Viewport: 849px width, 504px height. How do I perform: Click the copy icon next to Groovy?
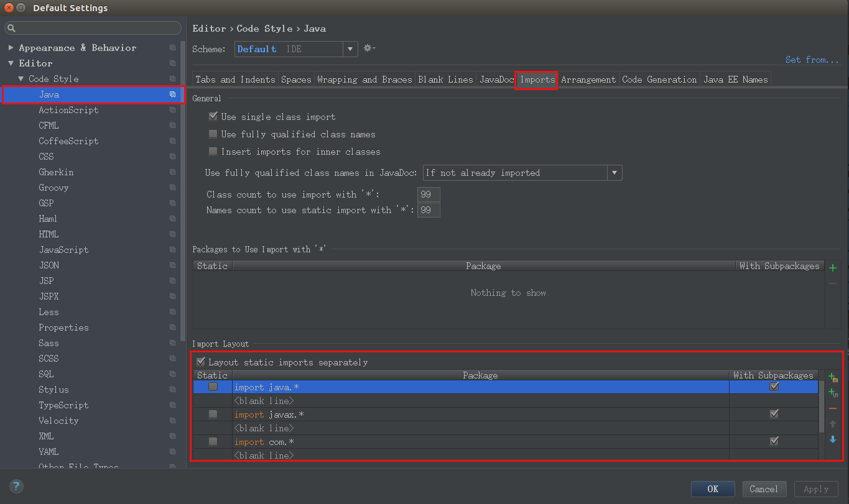pos(172,188)
